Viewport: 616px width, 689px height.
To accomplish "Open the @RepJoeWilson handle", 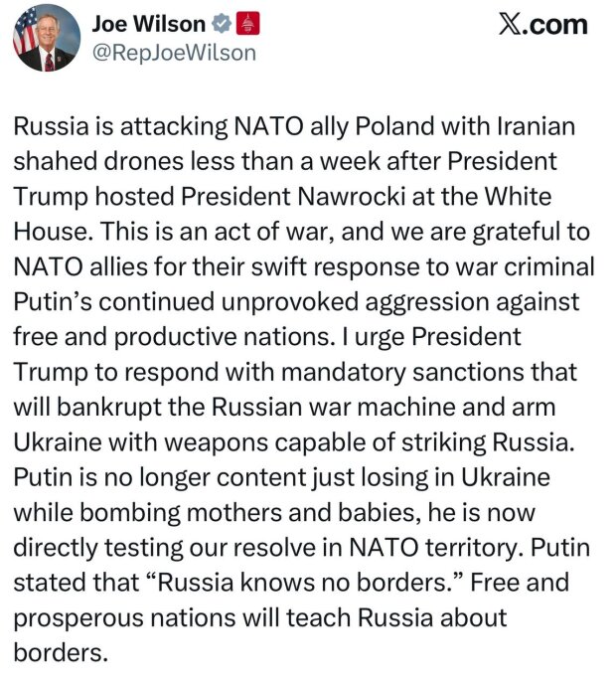I will pos(174,53).
